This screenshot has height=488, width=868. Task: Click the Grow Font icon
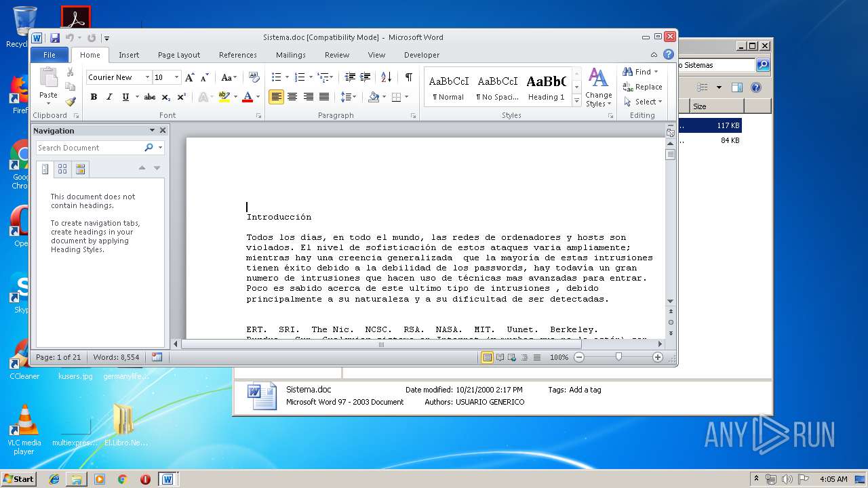(x=190, y=77)
